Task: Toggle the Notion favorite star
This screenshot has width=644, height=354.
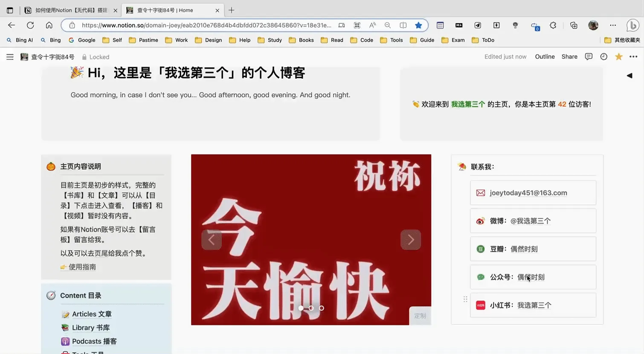Action: (x=618, y=57)
